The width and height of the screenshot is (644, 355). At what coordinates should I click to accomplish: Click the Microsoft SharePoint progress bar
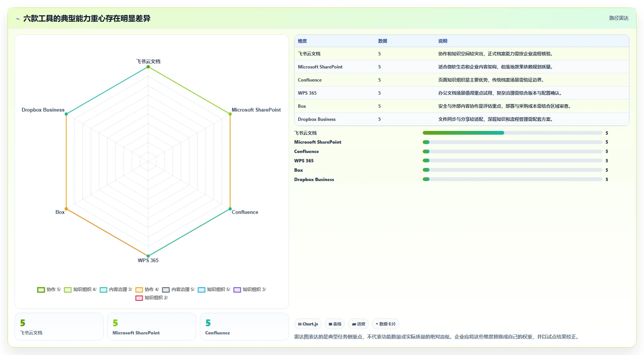tap(512, 142)
